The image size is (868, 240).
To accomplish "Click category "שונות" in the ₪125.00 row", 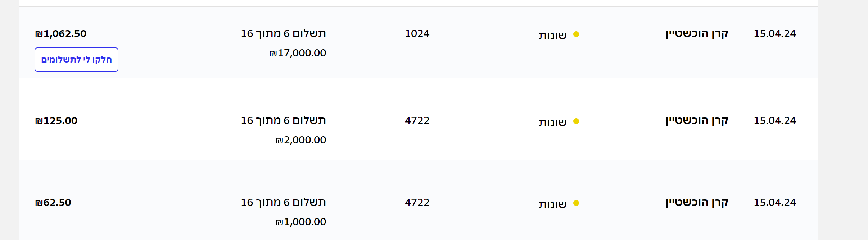I will click(552, 122).
